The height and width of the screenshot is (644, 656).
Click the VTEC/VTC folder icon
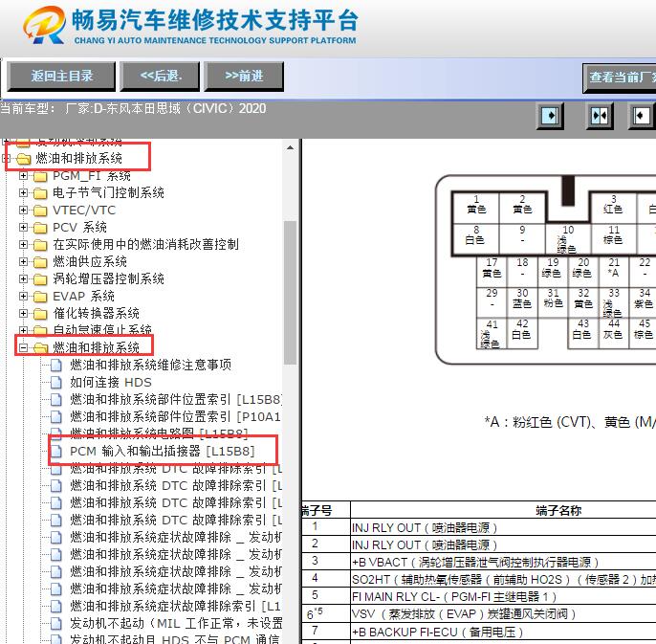tap(40, 211)
